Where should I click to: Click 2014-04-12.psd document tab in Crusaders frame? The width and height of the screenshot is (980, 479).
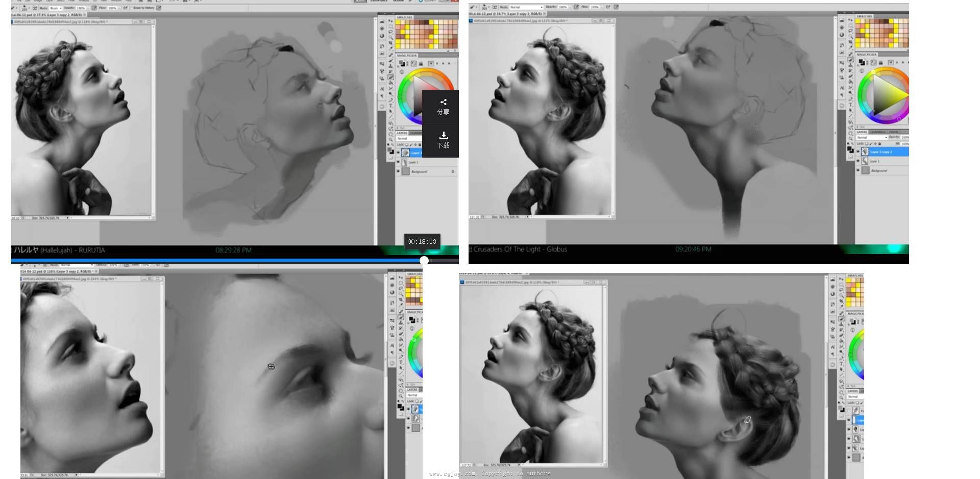pos(507,14)
